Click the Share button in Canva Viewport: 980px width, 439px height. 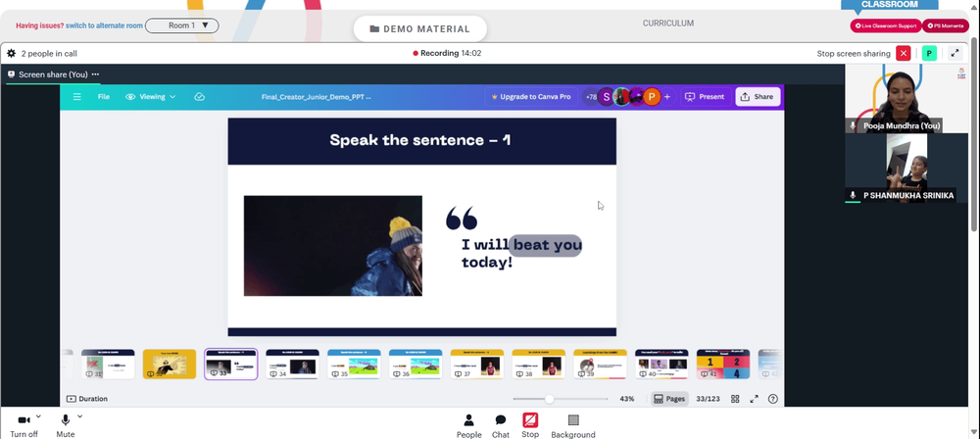pos(757,97)
